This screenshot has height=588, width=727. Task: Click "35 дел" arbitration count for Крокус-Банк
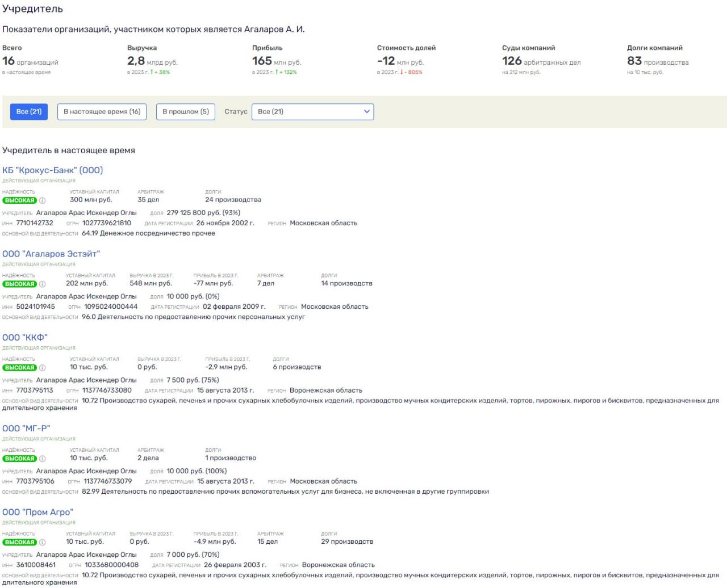(x=148, y=200)
